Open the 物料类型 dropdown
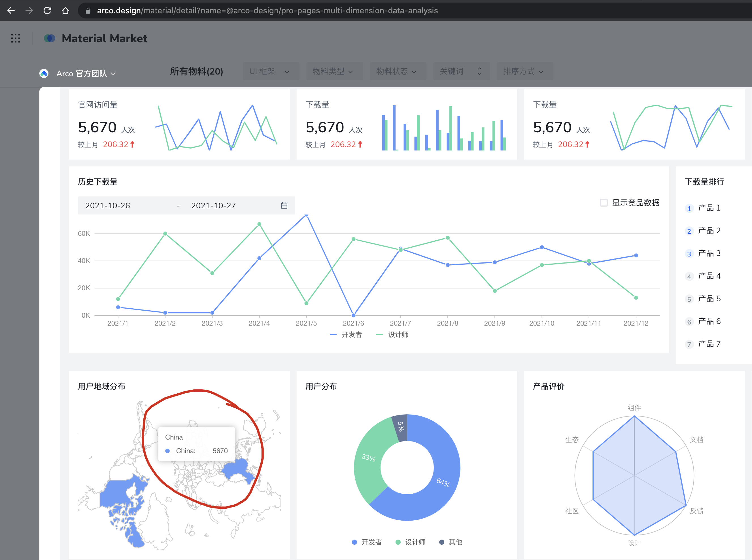The height and width of the screenshot is (560, 752). [x=334, y=71]
